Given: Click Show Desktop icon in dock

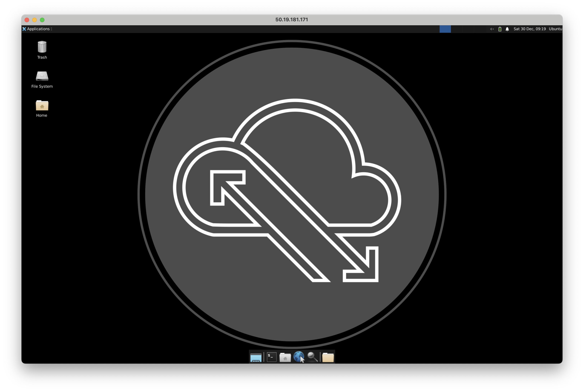Looking at the screenshot, I should coord(256,357).
